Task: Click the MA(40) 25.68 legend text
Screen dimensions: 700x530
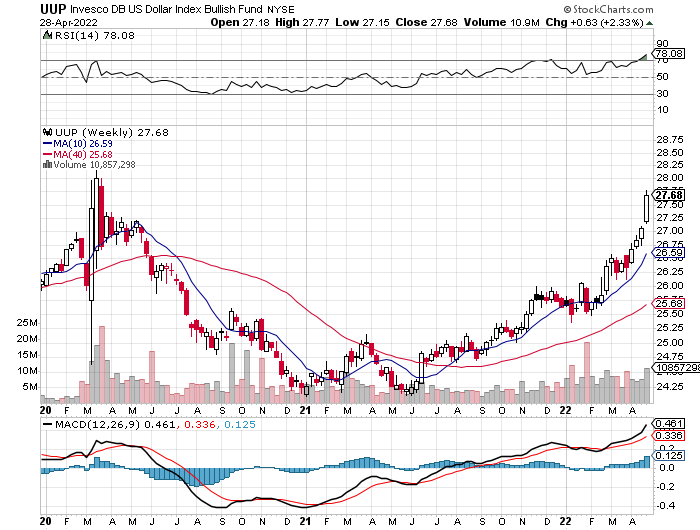Action: pyautogui.click(x=83, y=154)
